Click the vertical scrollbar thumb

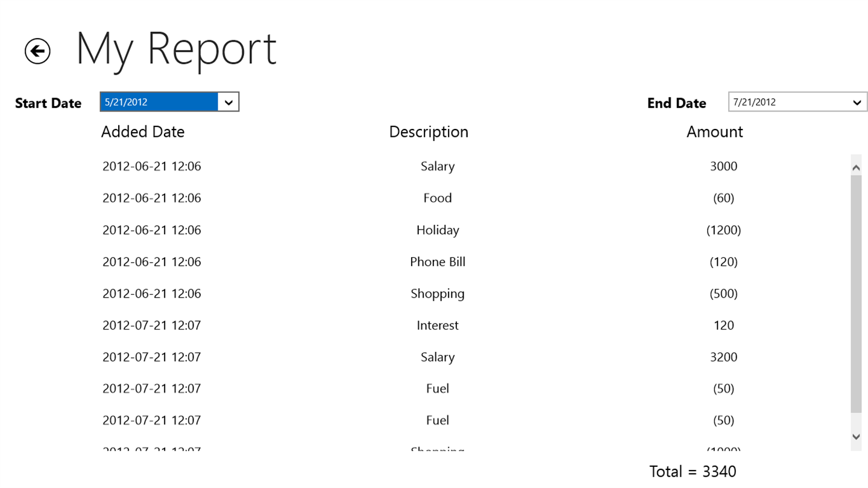click(856, 294)
